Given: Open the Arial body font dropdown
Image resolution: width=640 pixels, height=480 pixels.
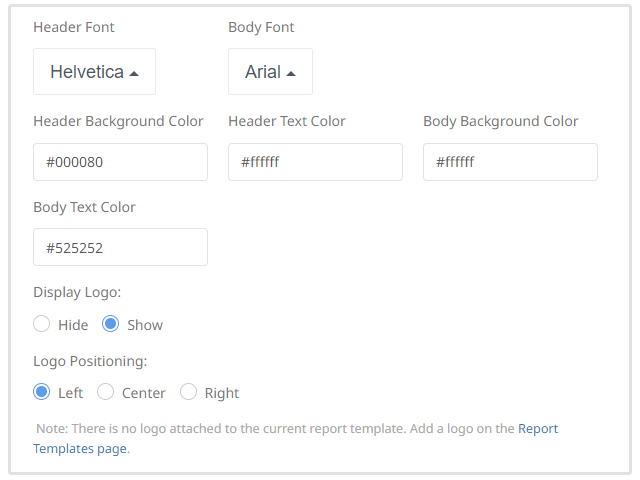Looking at the screenshot, I should pos(270,72).
